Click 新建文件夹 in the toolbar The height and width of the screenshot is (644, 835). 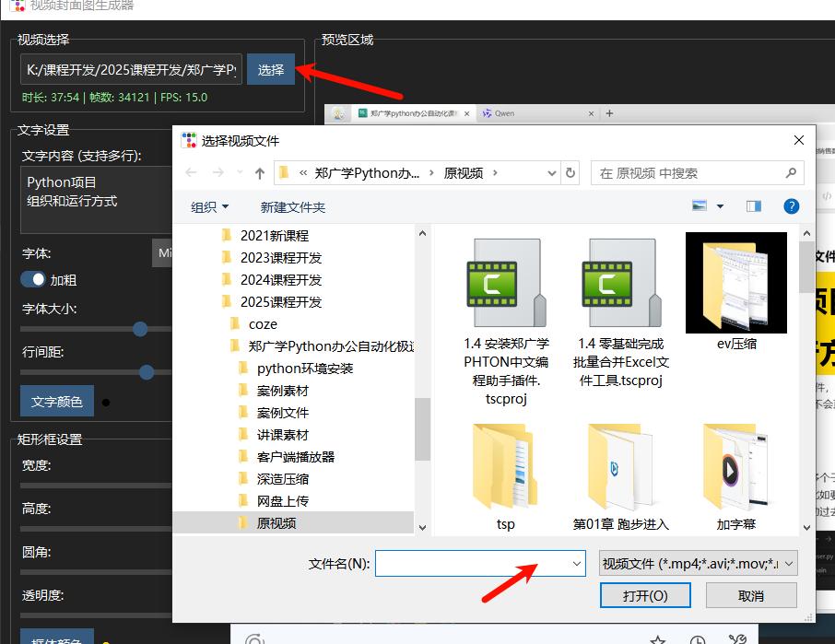[x=292, y=207]
